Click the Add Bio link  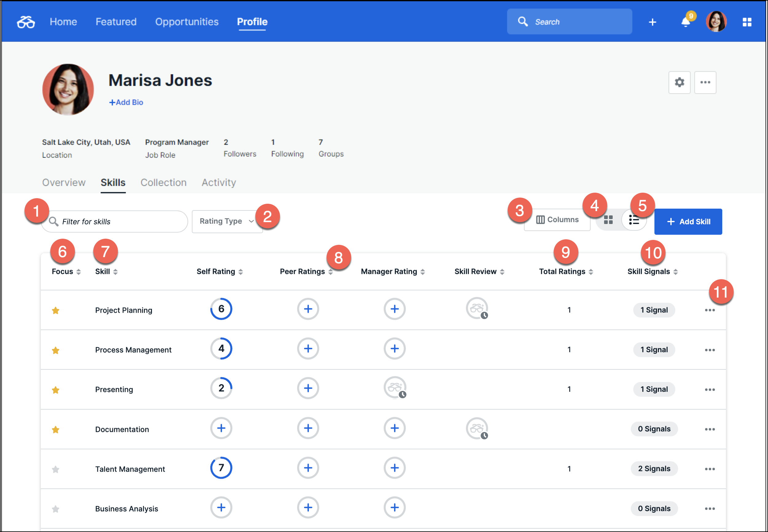click(126, 102)
